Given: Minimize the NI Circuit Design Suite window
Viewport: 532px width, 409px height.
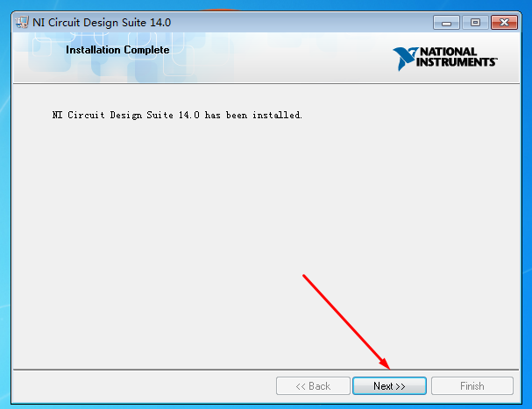Looking at the screenshot, I should click(446, 23).
